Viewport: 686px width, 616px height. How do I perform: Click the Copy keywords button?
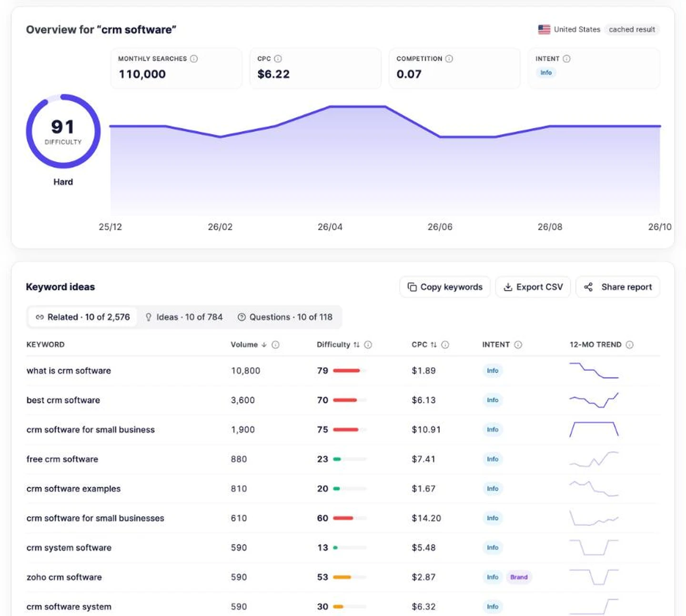(x=445, y=287)
